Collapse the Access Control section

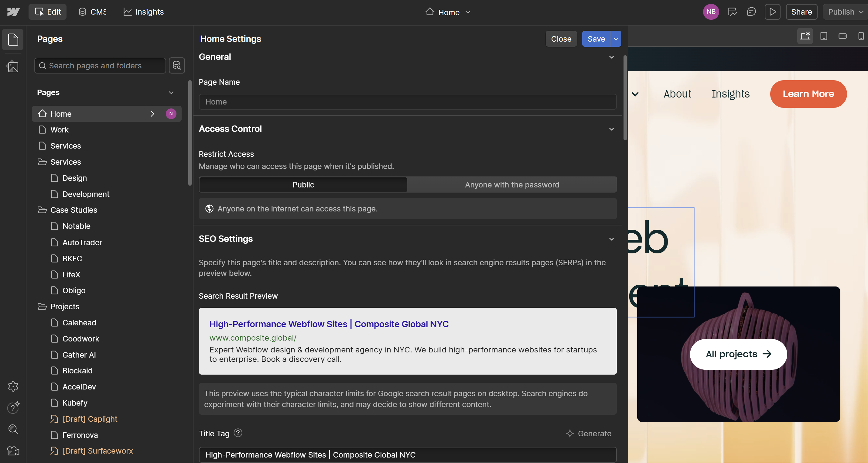pos(611,129)
